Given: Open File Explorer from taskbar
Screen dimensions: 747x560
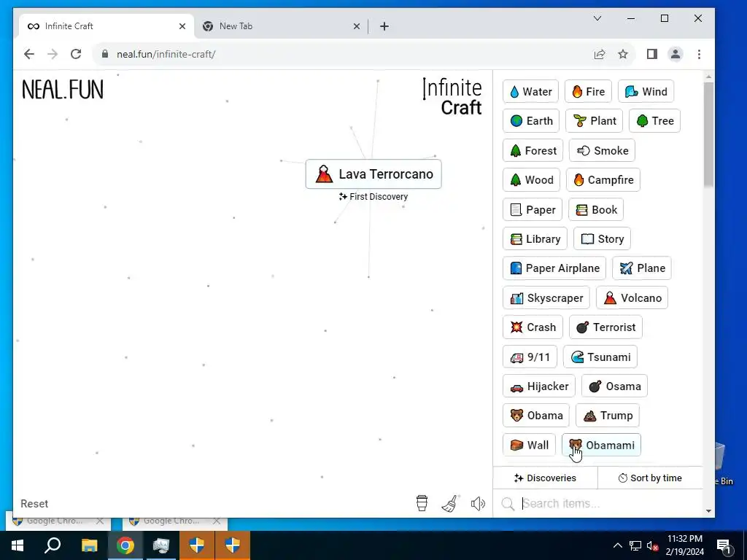Looking at the screenshot, I should click(x=89, y=545).
